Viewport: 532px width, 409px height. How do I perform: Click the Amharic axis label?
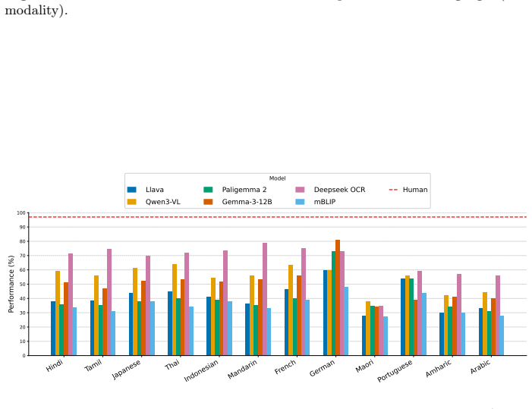[x=439, y=368]
